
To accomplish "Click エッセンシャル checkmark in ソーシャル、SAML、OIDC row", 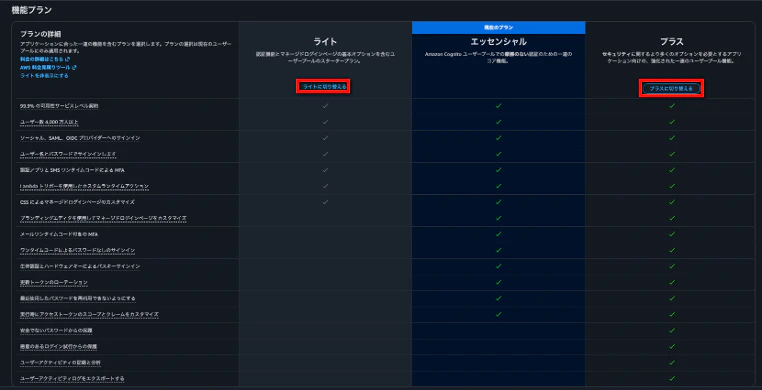I will [x=498, y=138].
